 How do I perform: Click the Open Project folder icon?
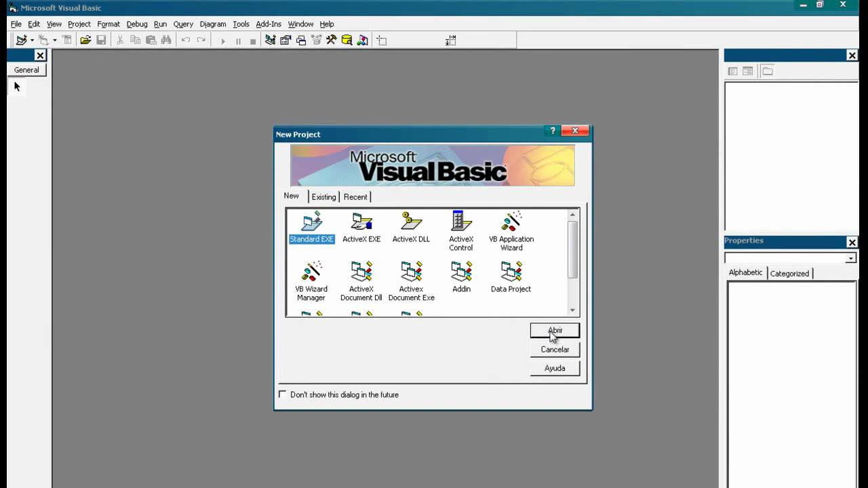[85, 41]
